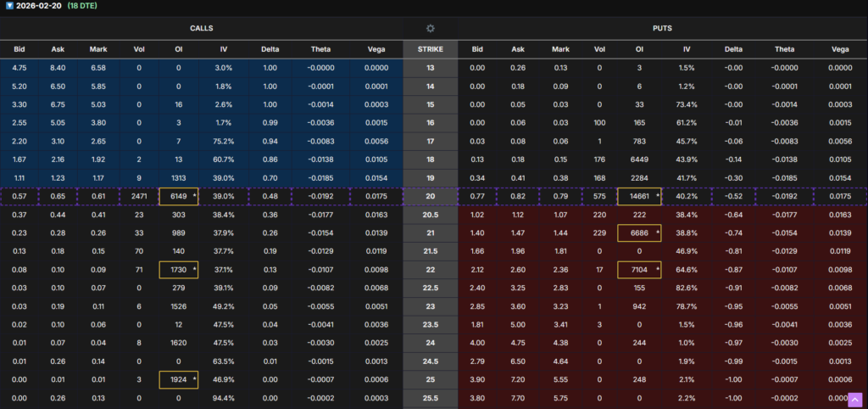Click the purple scroll-to-top arrow button

coord(855,400)
